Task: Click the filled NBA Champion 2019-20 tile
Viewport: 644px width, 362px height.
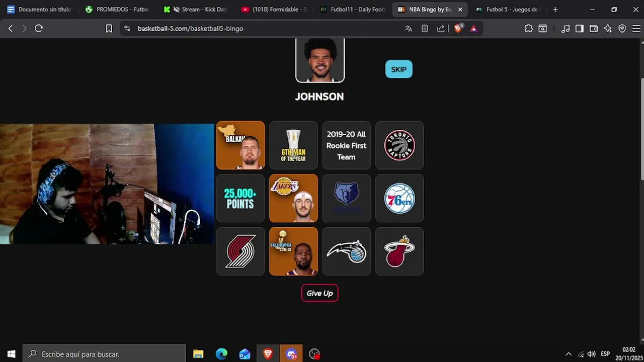Action: (293, 251)
